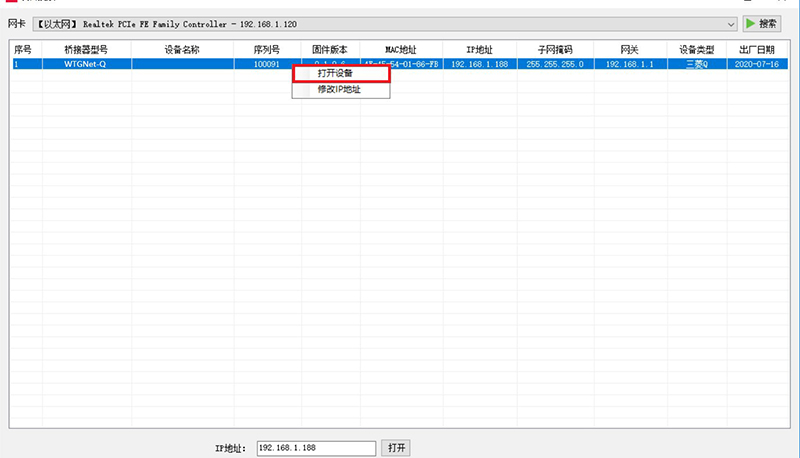Sort by the 设备类型 column header
Screen dimensions: 800x458
point(697,48)
